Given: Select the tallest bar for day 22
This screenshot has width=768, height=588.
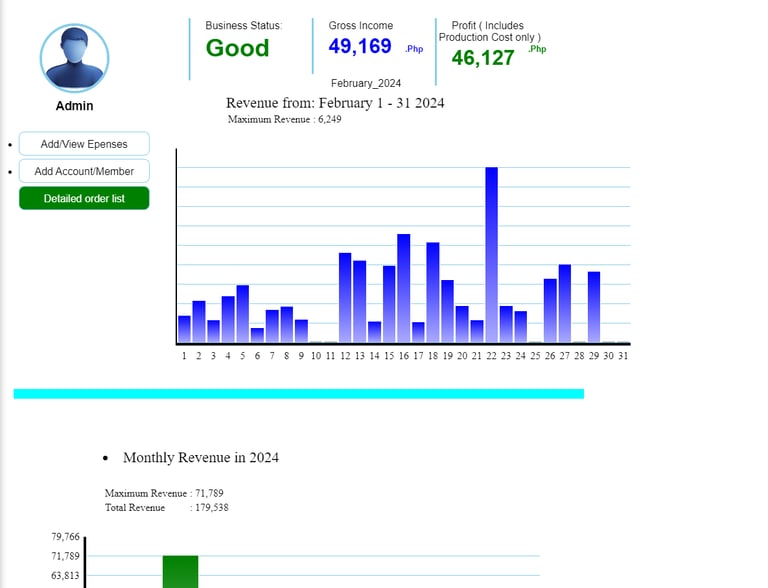Looking at the screenshot, I should (492, 255).
